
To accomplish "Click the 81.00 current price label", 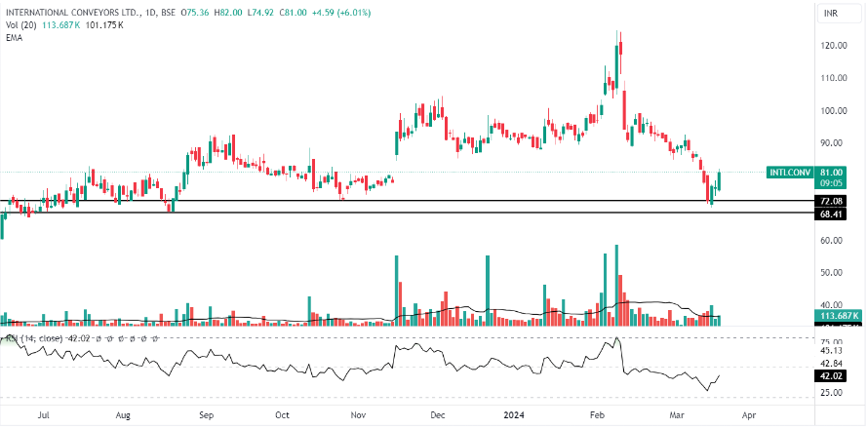I will point(831,173).
